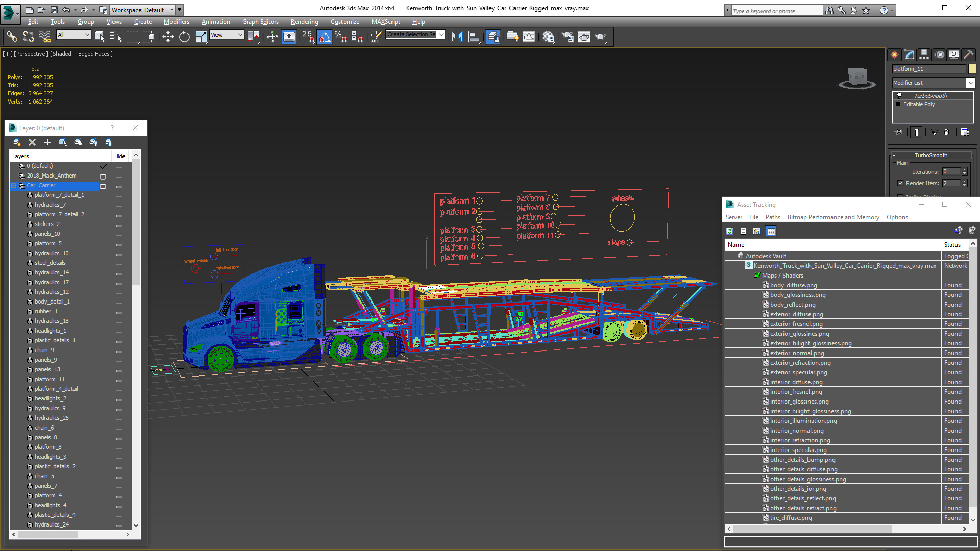This screenshot has height=551, width=980.
Task: Activate Select and Scale tool
Action: point(201,36)
